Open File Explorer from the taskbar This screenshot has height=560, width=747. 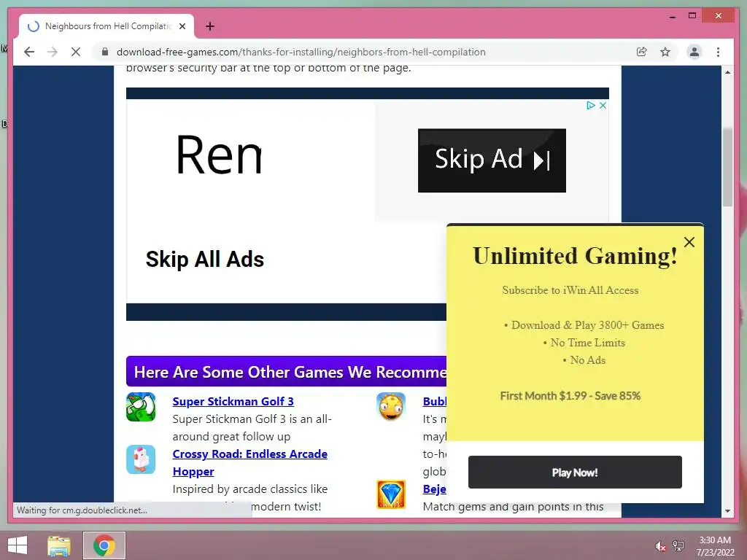[59, 545]
